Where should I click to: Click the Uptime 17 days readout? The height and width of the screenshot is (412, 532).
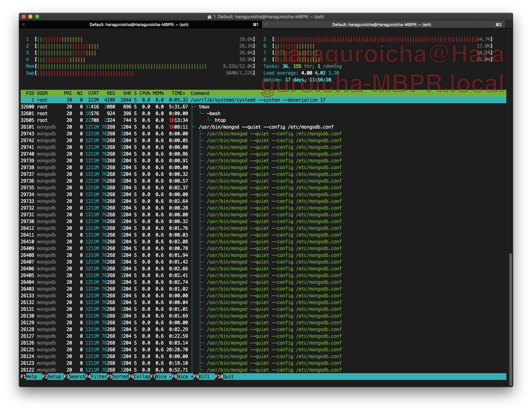(297, 80)
